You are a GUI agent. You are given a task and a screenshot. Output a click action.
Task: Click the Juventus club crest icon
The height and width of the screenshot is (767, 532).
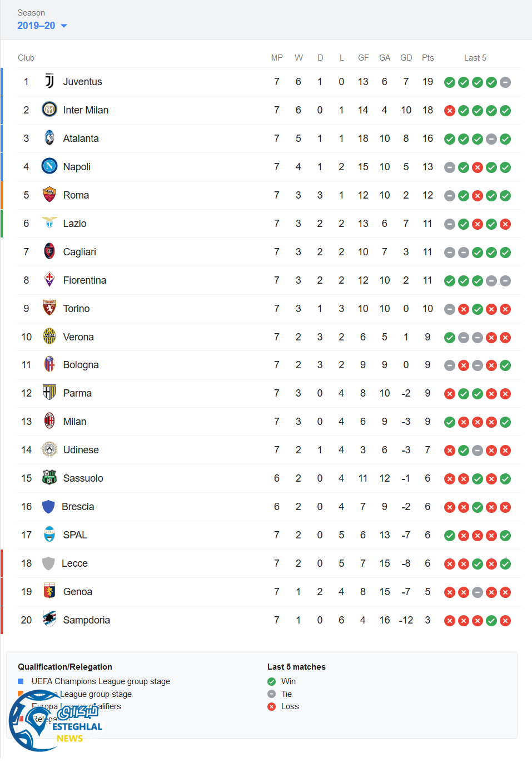tap(49, 82)
